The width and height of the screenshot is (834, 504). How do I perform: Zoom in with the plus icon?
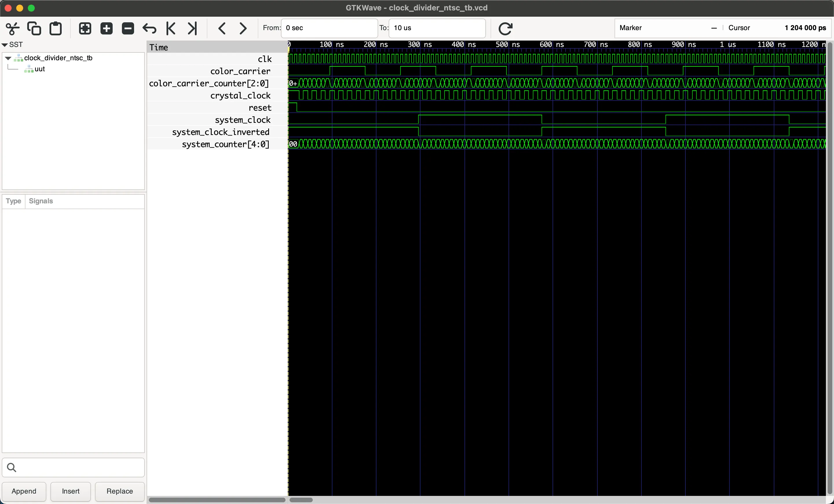(x=107, y=28)
